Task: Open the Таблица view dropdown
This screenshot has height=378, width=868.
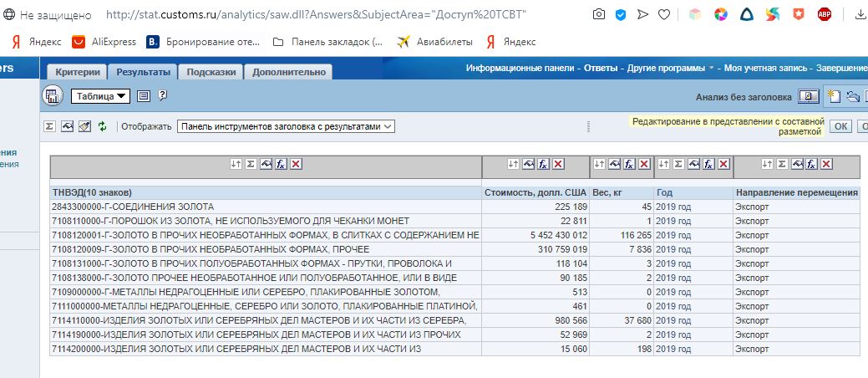Action: pos(100,96)
